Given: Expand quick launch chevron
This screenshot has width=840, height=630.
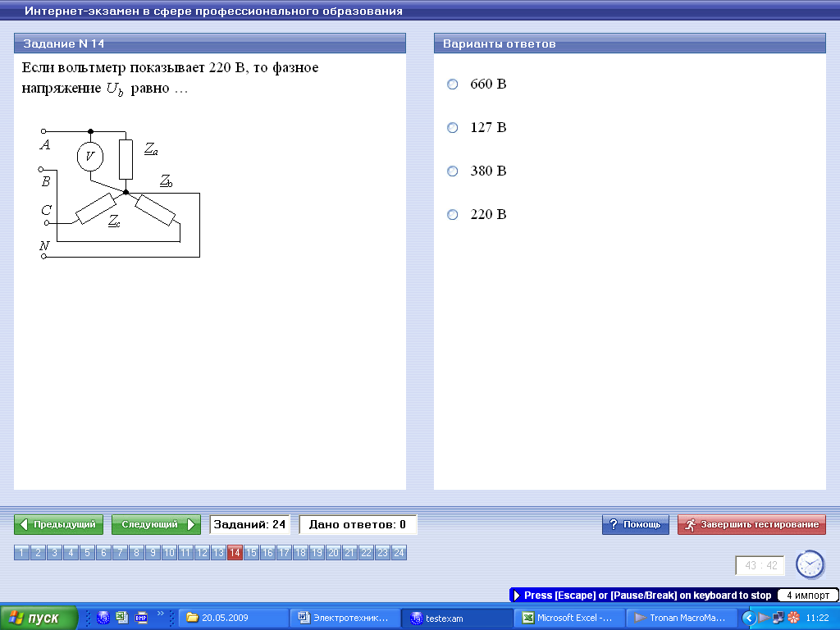Looking at the screenshot, I should [x=160, y=614].
